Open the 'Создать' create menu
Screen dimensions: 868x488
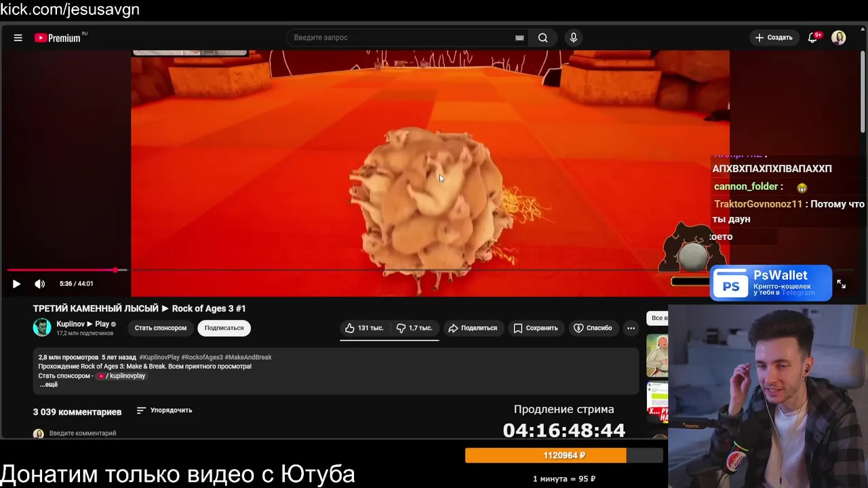tap(774, 38)
